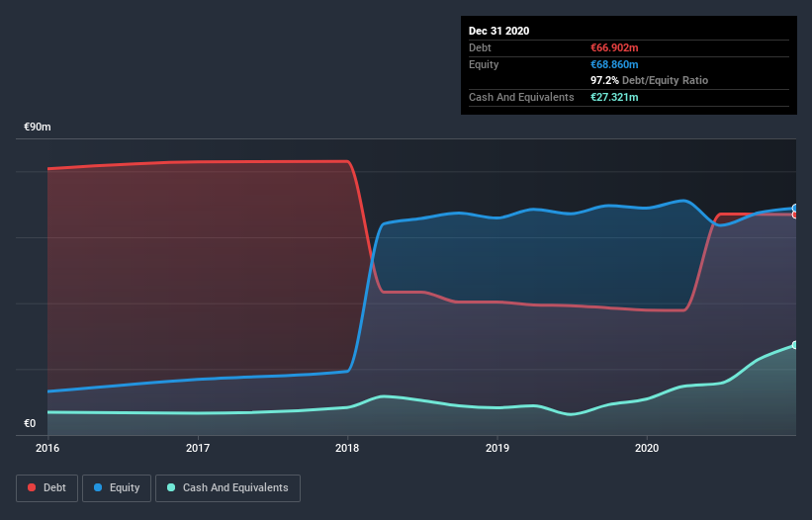Click the €90m y-axis label

pyautogui.click(x=38, y=128)
